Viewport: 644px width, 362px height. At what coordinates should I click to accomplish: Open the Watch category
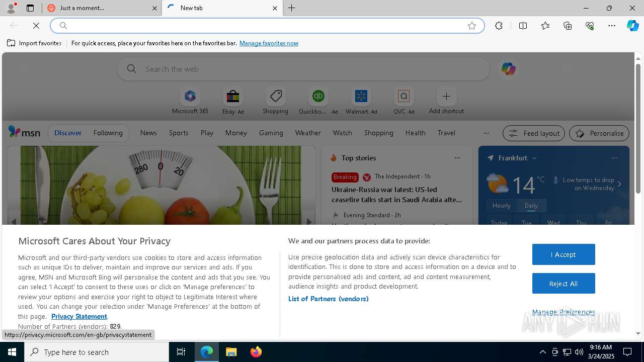tap(342, 133)
